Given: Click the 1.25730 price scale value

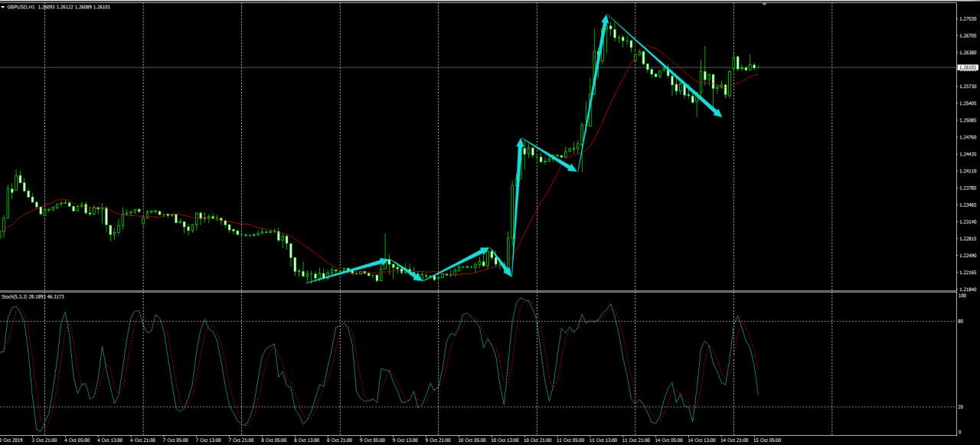Looking at the screenshot, I should 967,86.
